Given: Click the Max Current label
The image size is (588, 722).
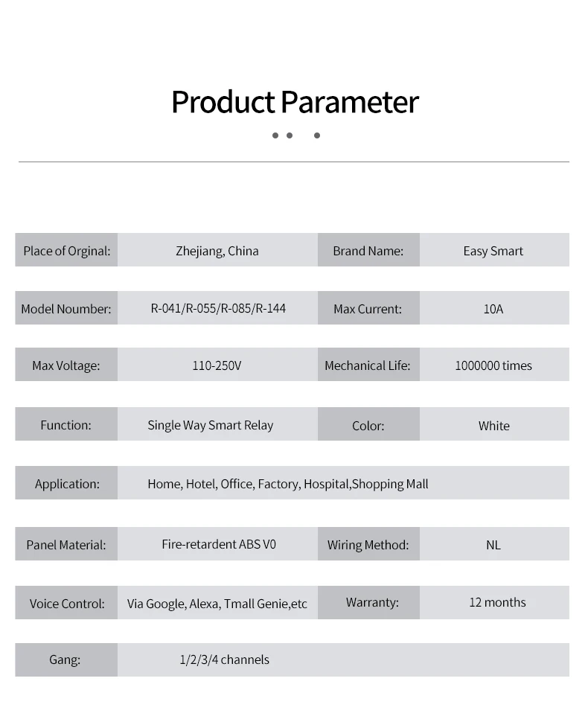Looking at the screenshot, I should tap(368, 309).
